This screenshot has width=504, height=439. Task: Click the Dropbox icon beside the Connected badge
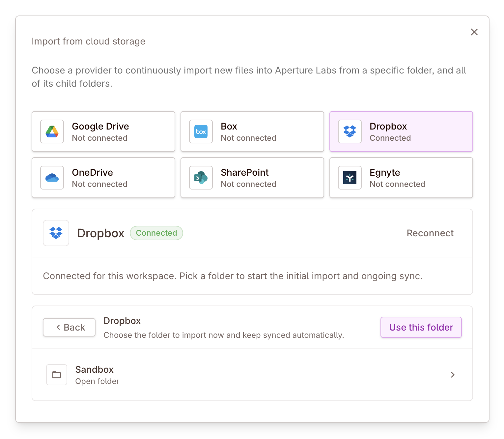(56, 233)
